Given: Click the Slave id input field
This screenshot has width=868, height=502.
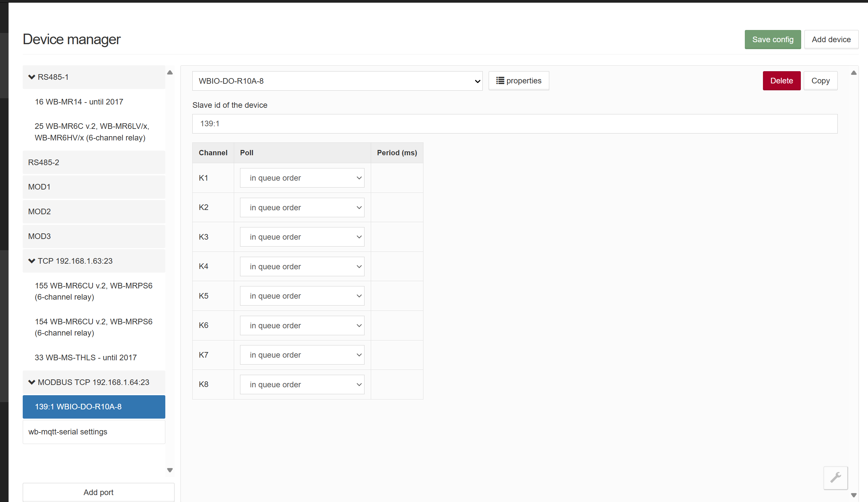Looking at the screenshot, I should [514, 124].
